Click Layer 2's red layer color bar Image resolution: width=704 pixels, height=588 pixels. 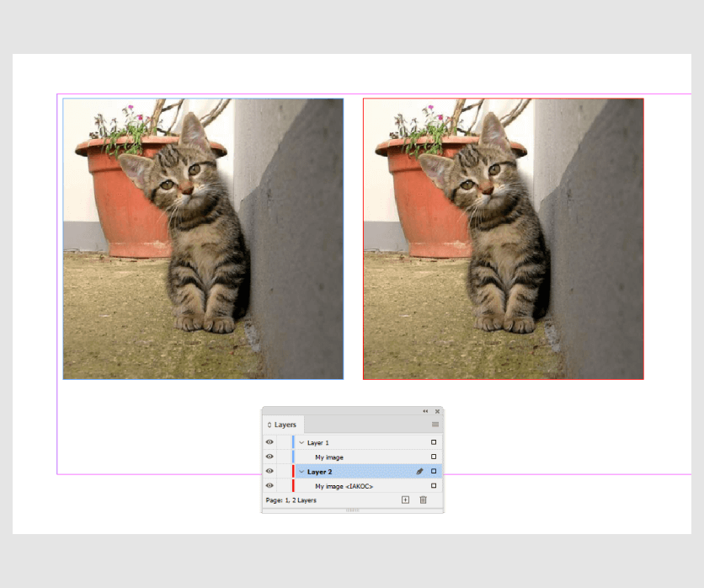pyautogui.click(x=294, y=471)
